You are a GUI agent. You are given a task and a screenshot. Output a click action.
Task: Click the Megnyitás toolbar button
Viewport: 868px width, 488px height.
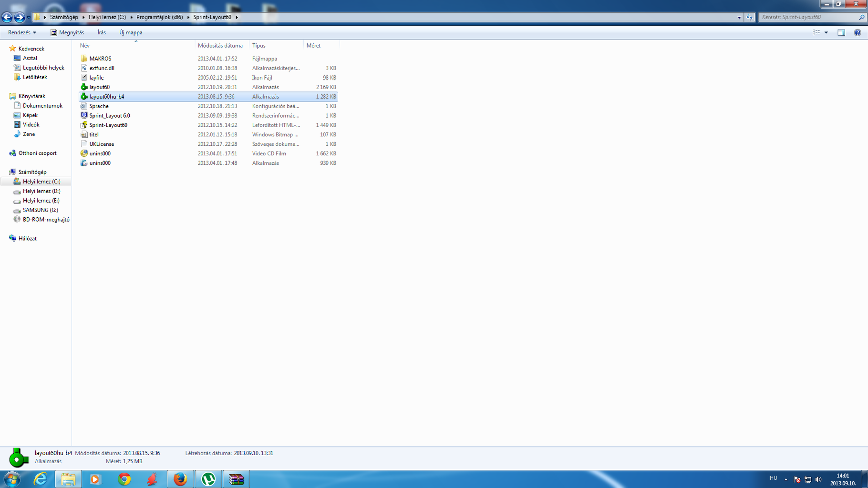tap(67, 32)
